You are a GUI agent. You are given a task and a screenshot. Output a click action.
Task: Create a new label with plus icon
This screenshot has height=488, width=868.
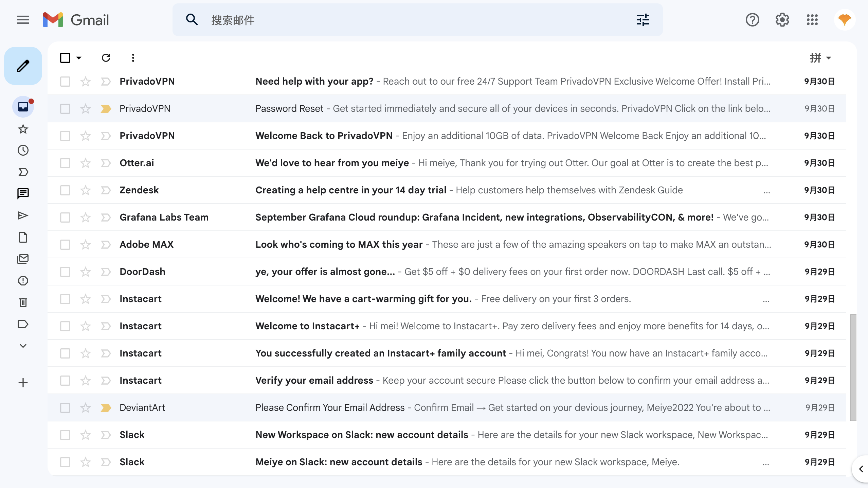23,383
